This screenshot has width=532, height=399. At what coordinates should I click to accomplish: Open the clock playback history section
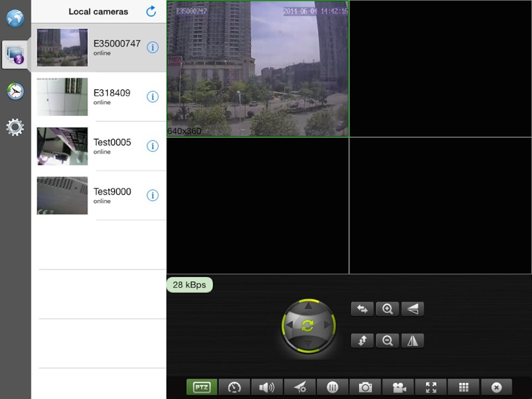click(x=15, y=91)
